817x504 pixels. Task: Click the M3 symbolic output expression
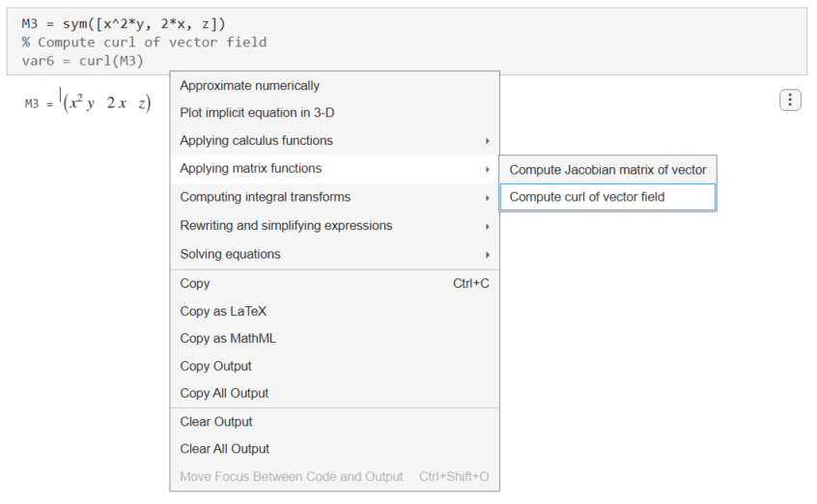[x=106, y=103]
